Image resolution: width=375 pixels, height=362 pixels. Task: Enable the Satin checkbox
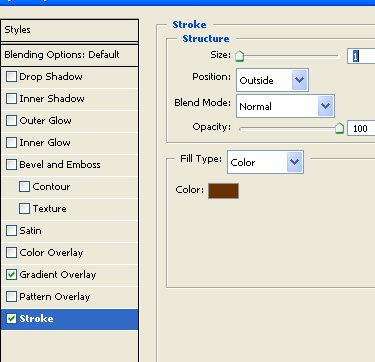(x=11, y=231)
